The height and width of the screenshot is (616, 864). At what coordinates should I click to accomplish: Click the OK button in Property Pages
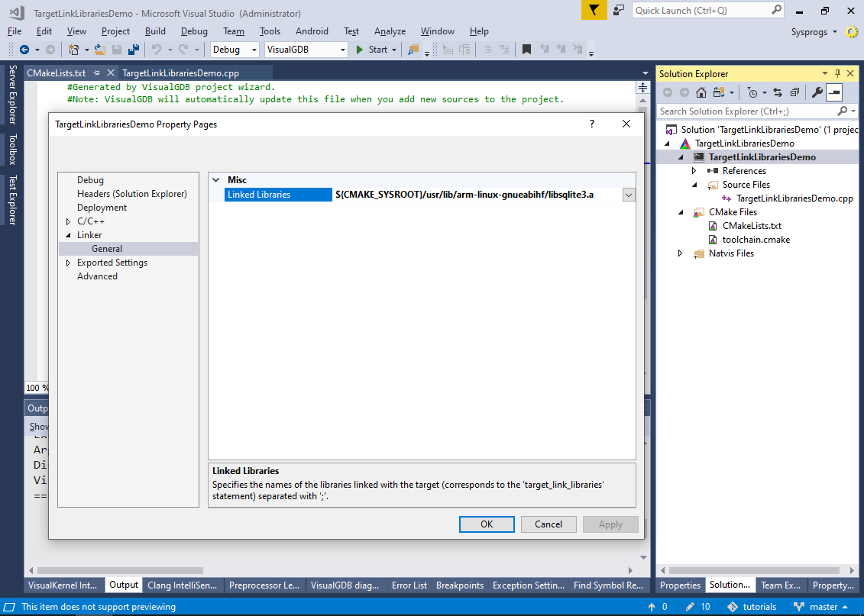point(487,524)
